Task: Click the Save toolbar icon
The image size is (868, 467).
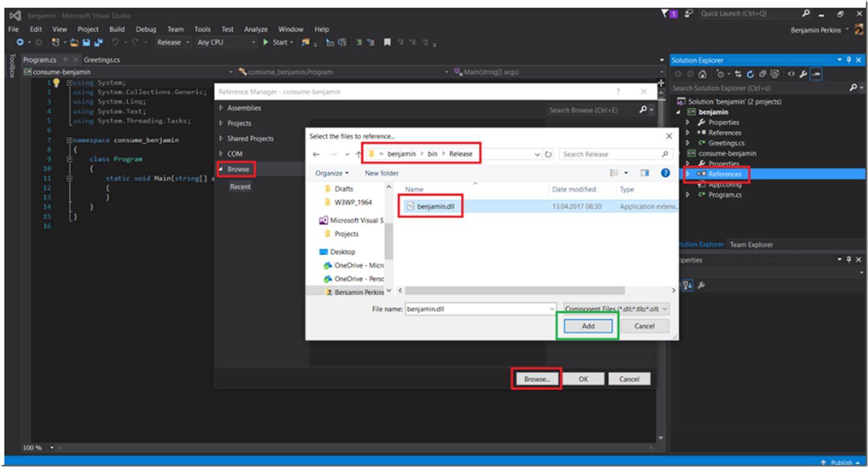Action: 86,42
